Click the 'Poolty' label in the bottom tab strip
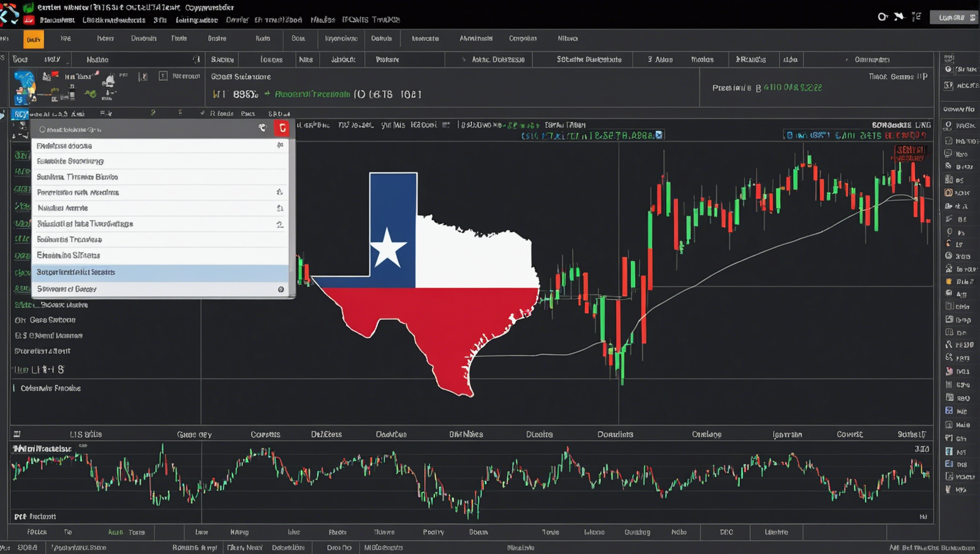The width and height of the screenshot is (980, 554). click(x=433, y=532)
